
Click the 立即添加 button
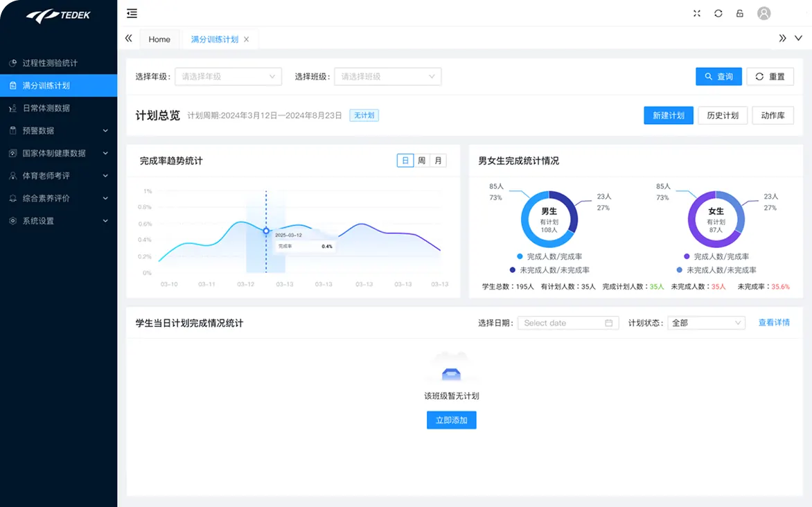[x=451, y=420]
